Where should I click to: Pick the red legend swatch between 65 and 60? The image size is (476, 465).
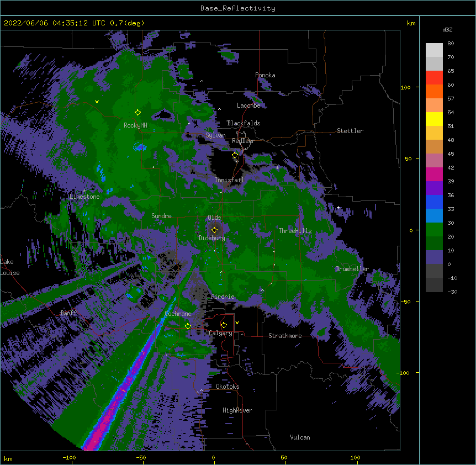click(434, 77)
